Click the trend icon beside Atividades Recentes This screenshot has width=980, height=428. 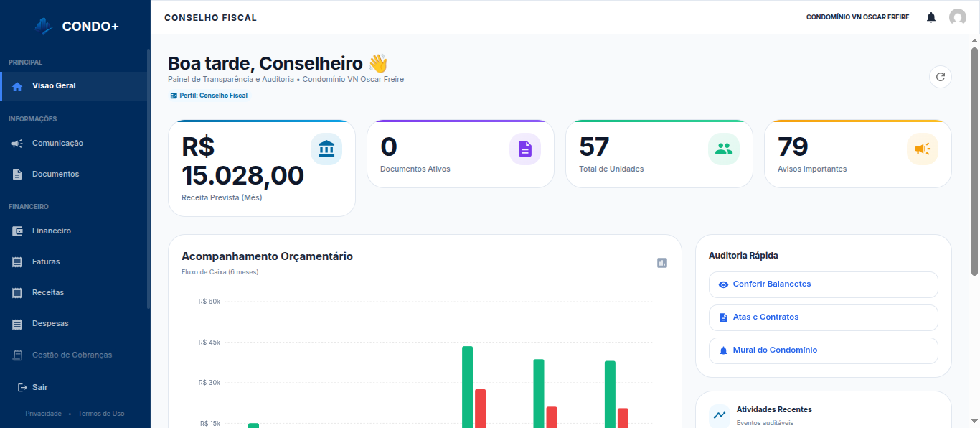point(720,415)
